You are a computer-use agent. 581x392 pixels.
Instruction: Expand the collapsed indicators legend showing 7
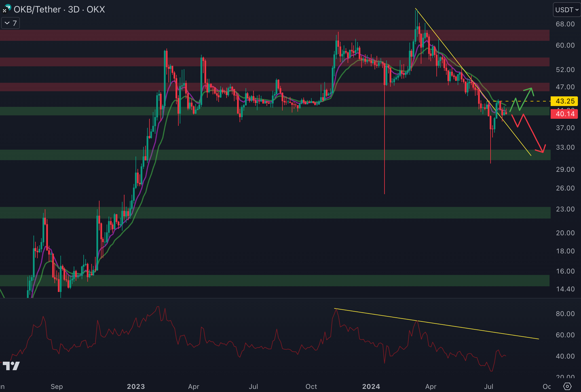coord(10,23)
